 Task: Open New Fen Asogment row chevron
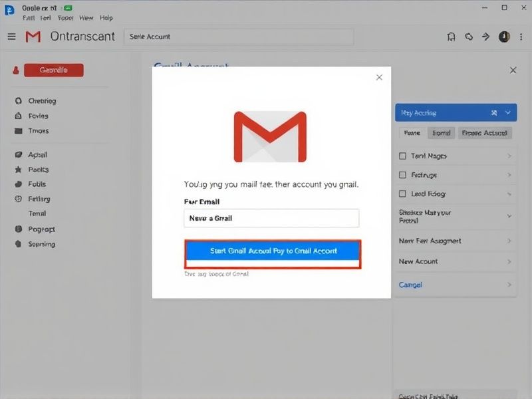pyautogui.click(x=509, y=241)
